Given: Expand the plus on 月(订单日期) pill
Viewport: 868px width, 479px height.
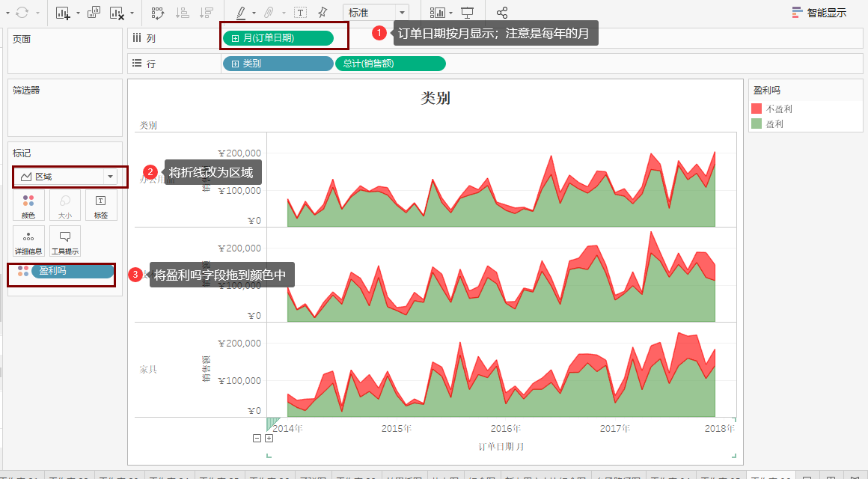Looking at the screenshot, I should click(235, 38).
